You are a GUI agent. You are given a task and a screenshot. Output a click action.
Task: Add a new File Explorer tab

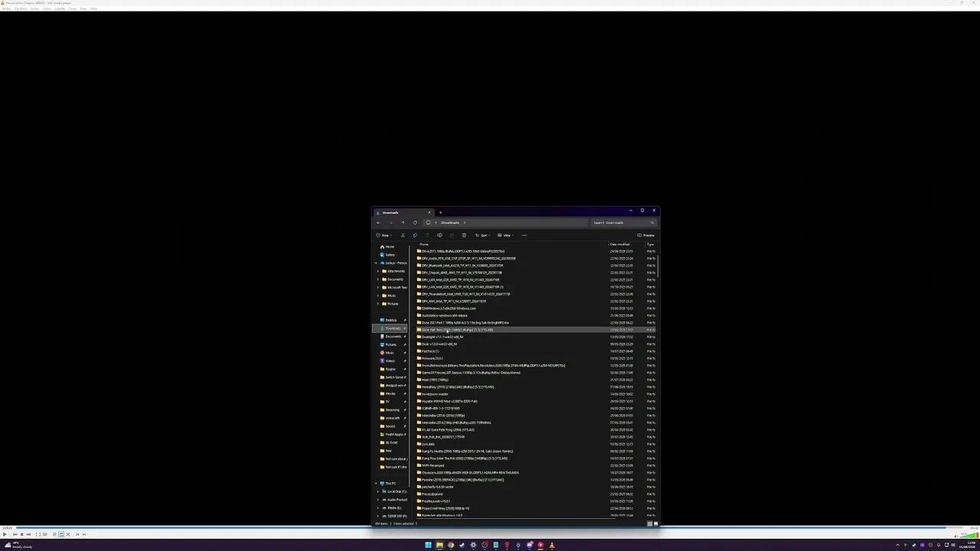tap(440, 212)
